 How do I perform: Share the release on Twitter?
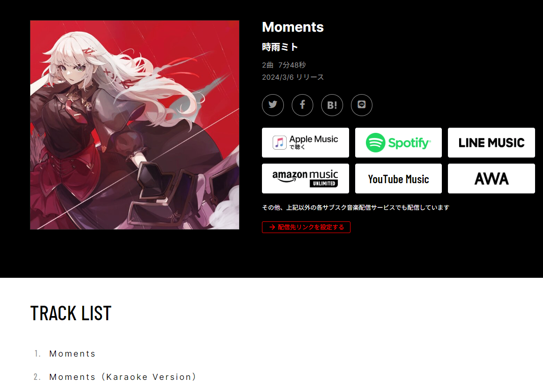pyautogui.click(x=273, y=105)
